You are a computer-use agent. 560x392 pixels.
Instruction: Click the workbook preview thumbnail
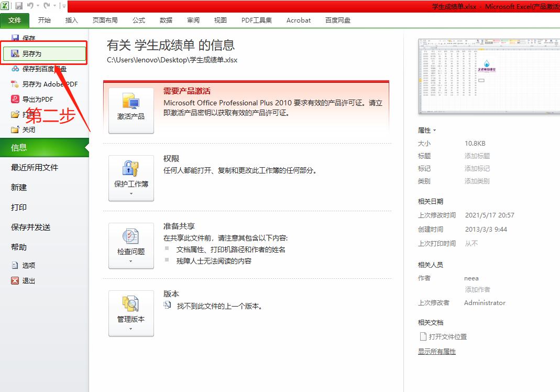(490, 76)
